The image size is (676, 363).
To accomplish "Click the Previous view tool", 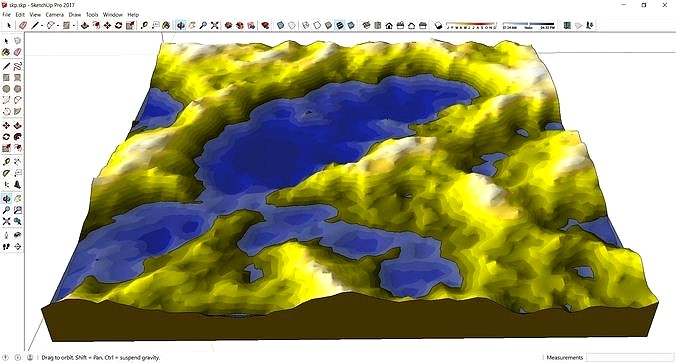I will pos(17,221).
